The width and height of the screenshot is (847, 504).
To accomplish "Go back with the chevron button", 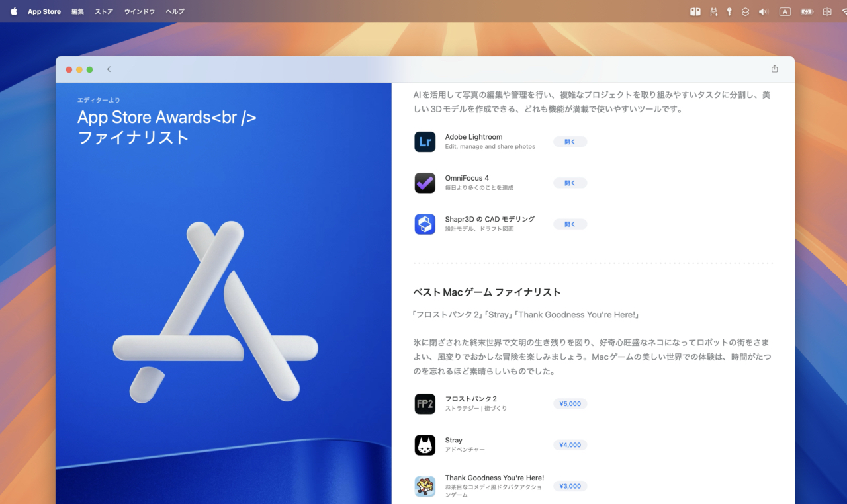I will point(109,69).
